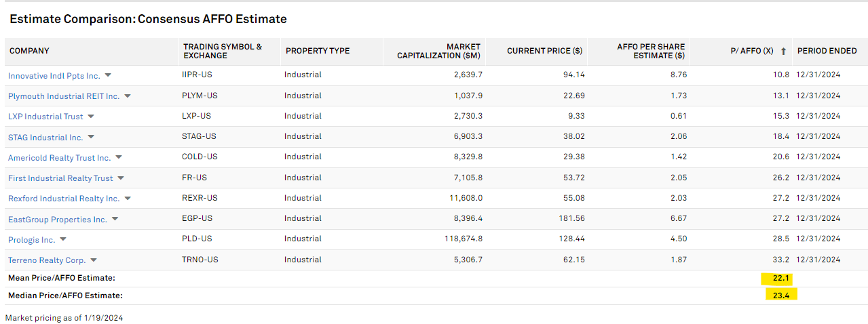The height and width of the screenshot is (324, 868).
Task: Click highlighted median P/AFFO value 23.4
Action: (781, 295)
